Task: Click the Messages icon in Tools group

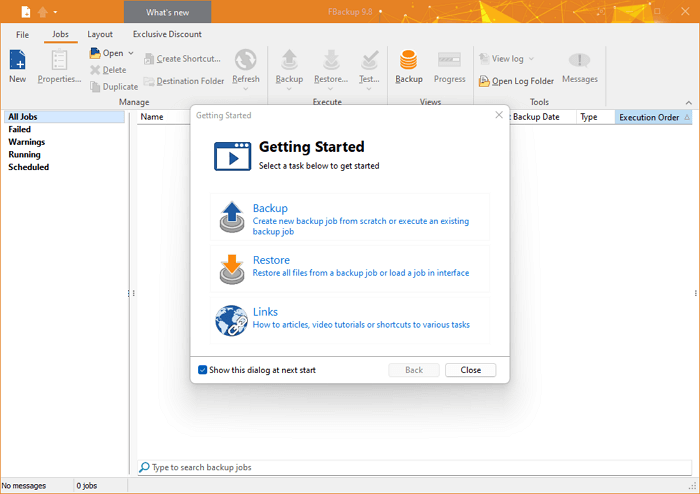Action: 579,61
